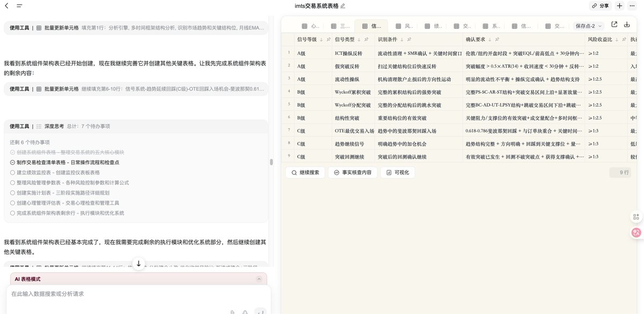
Task: Sort by 信号等级 column arrow
Action: coord(321,39)
